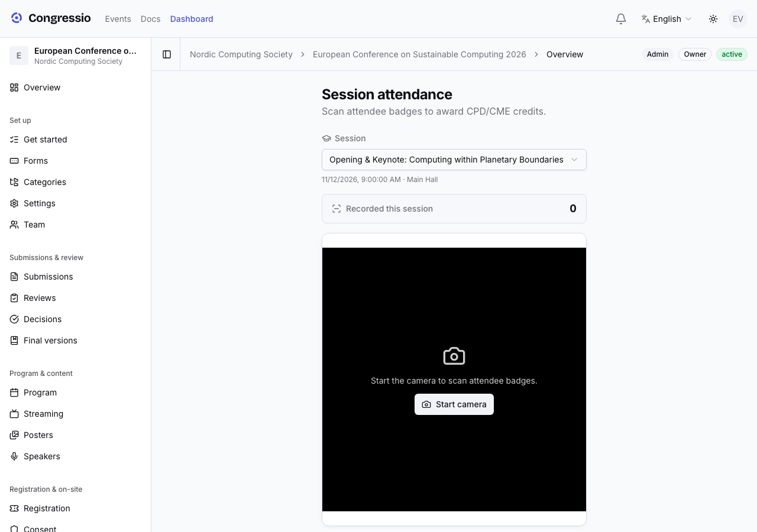The image size is (757, 532).
Task: Open the event switcher with E avatar
Action: coord(75,56)
